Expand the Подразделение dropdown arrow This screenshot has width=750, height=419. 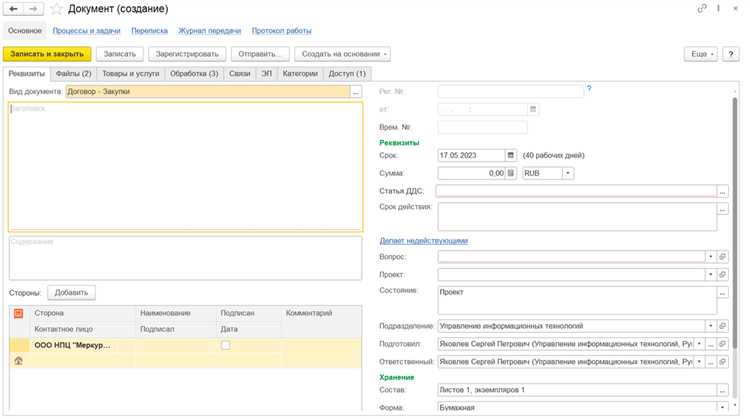pyautogui.click(x=711, y=326)
